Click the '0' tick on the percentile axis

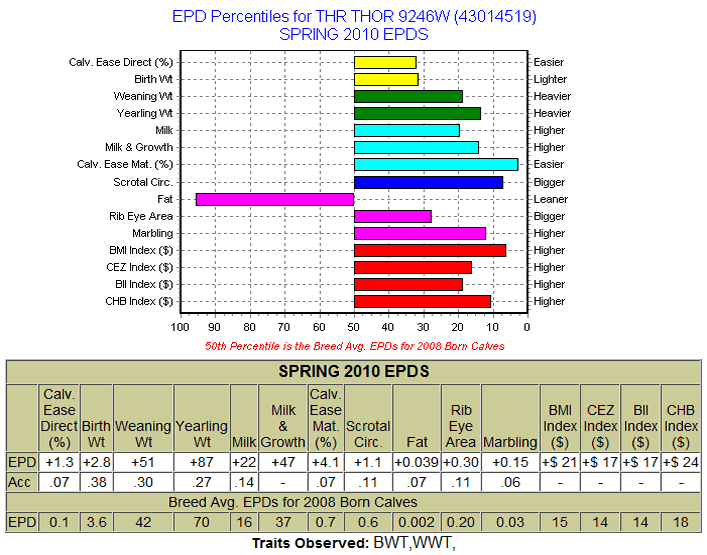click(x=527, y=327)
